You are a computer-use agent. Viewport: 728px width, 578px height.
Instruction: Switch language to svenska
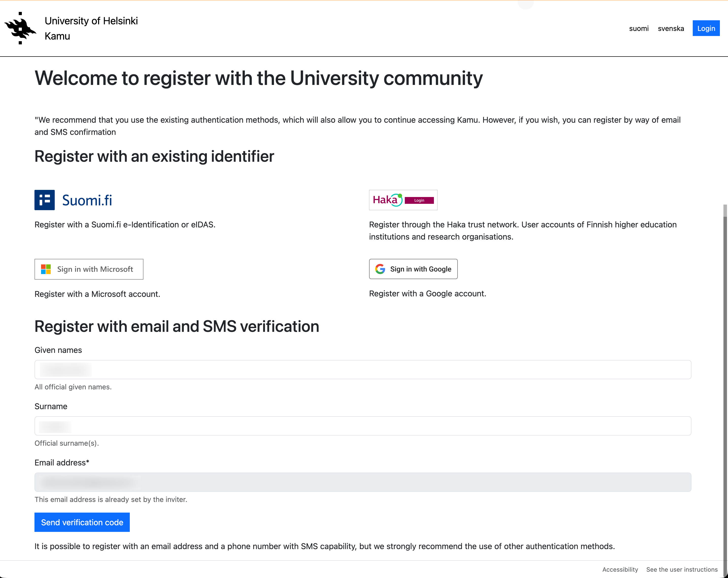(671, 28)
